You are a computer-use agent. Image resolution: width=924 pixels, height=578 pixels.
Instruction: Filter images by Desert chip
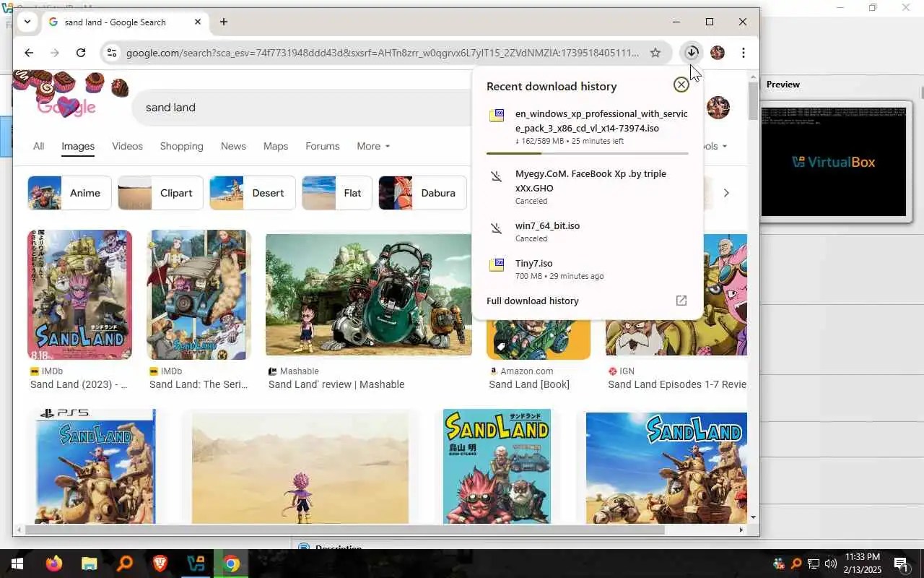coord(252,193)
